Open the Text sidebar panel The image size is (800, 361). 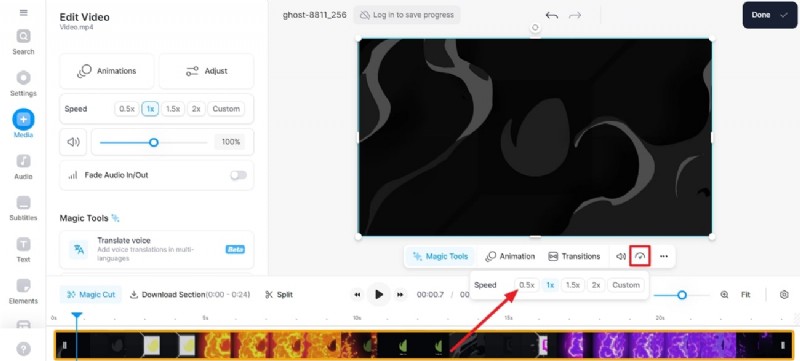(23, 250)
